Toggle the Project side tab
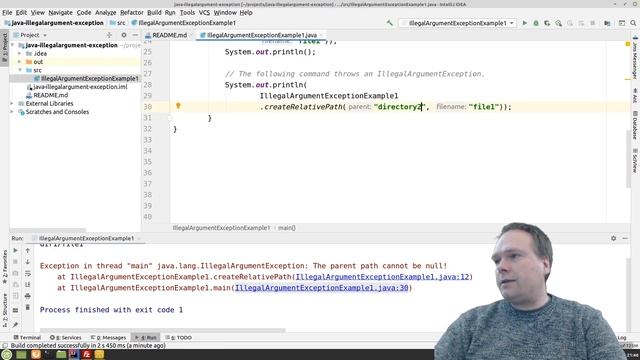Viewport: 640px width, 360px height. click(4, 48)
